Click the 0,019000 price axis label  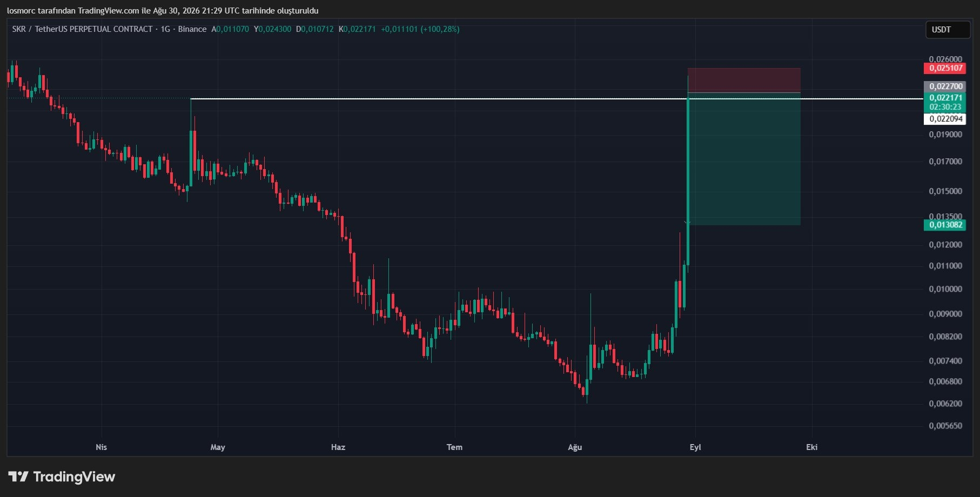point(945,135)
